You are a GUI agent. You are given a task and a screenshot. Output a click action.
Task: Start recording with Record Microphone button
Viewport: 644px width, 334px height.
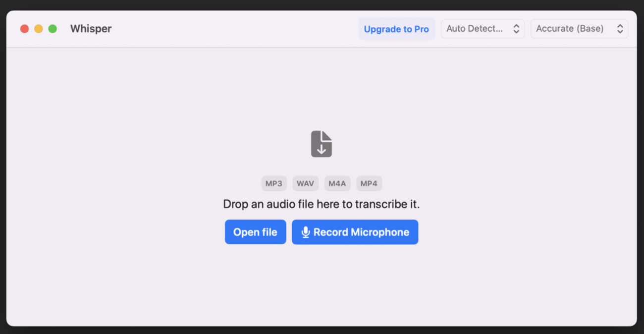(355, 232)
